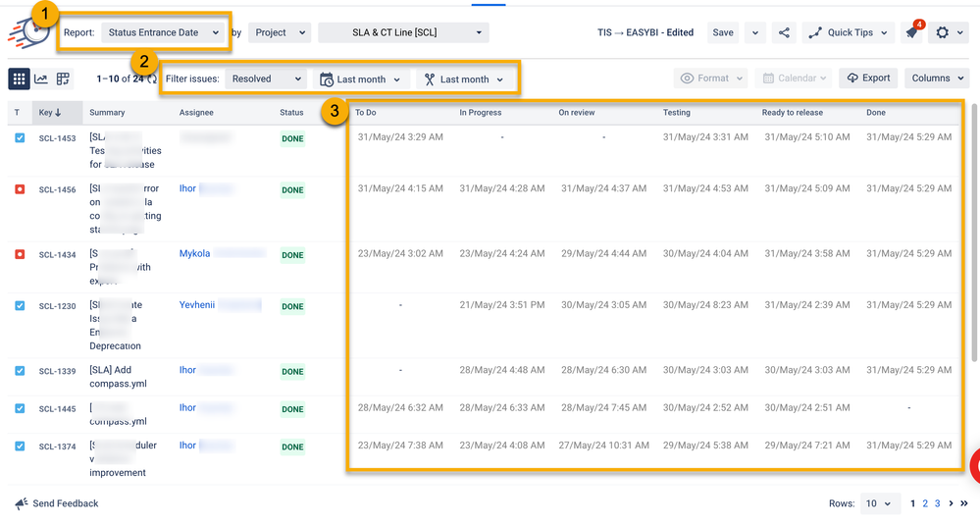Click the To Do column header
The width and height of the screenshot is (980, 525).
click(x=366, y=113)
